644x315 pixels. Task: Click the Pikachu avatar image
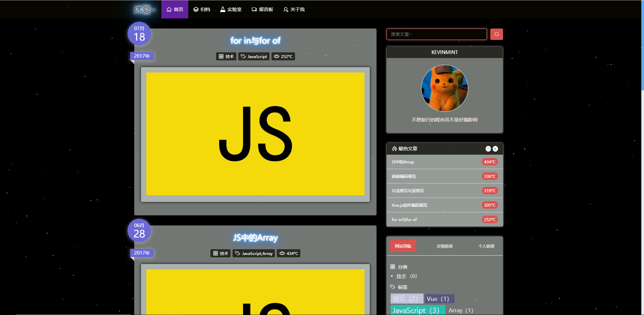click(x=445, y=88)
